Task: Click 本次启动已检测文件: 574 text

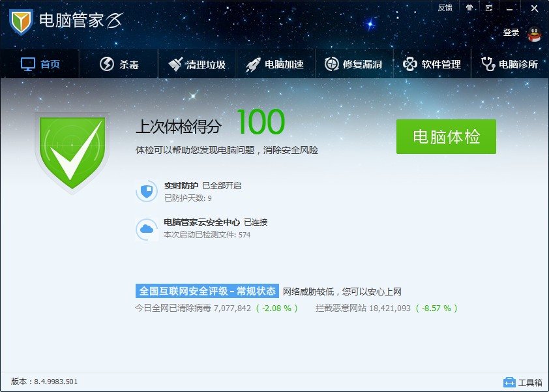Action: [207, 235]
